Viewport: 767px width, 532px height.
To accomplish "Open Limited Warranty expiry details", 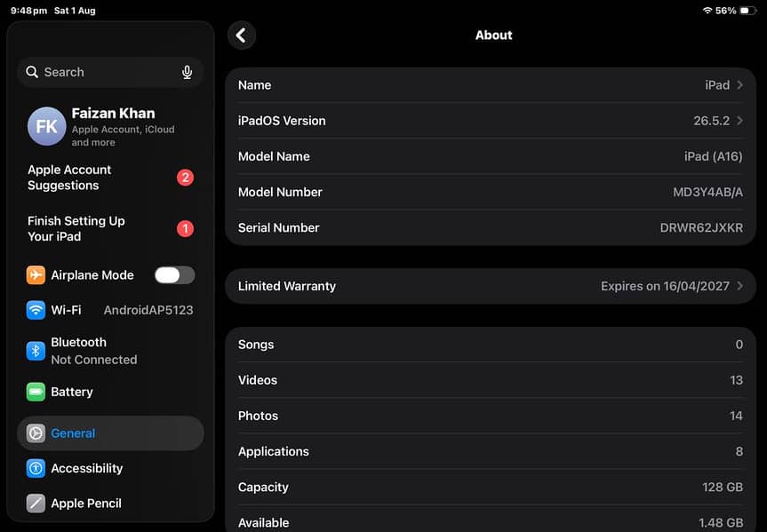I will click(x=491, y=286).
